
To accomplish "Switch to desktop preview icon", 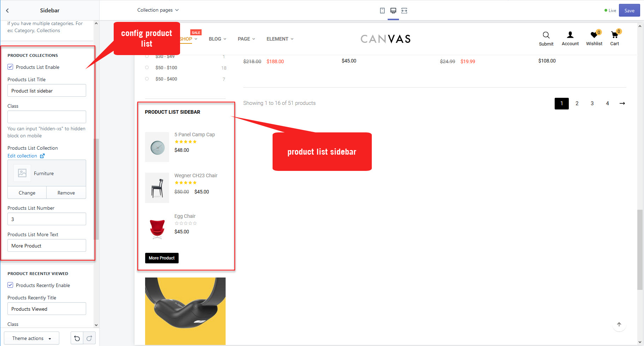I will coord(393,11).
